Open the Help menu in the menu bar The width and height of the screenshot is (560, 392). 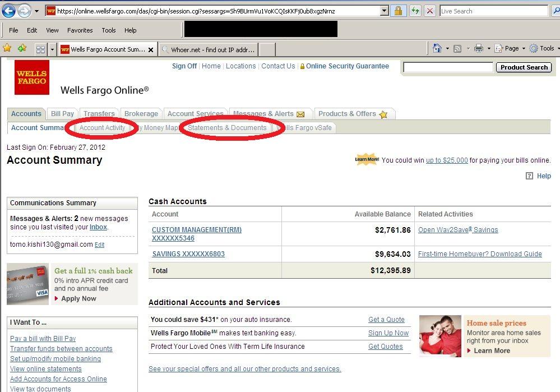pyautogui.click(x=131, y=30)
